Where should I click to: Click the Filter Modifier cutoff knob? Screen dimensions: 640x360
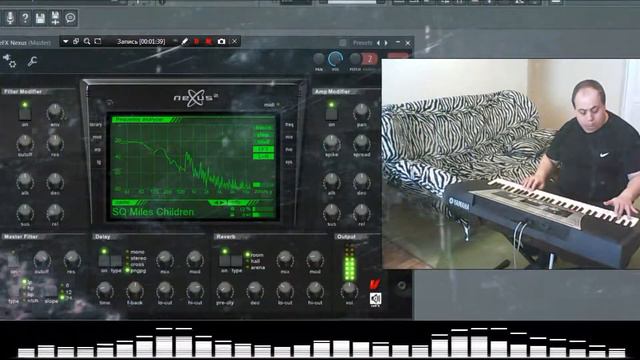click(x=25, y=144)
